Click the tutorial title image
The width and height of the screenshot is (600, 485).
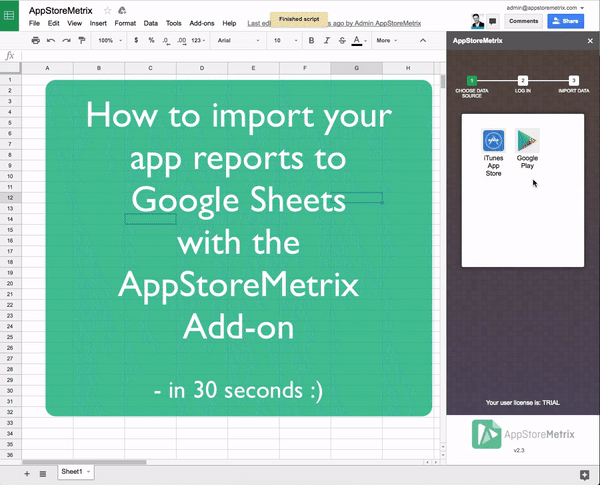[x=239, y=248]
